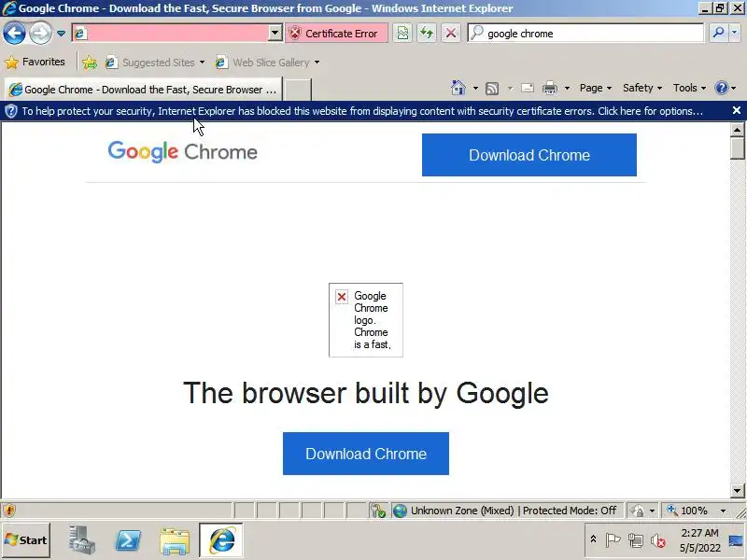
Task: Click the Help question mark icon
Action: pyautogui.click(x=721, y=88)
